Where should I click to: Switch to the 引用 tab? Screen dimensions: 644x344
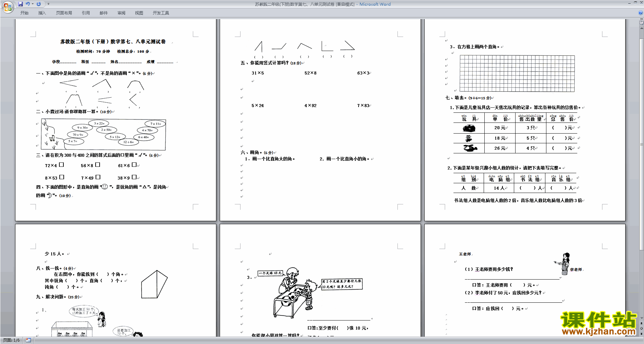tap(86, 13)
